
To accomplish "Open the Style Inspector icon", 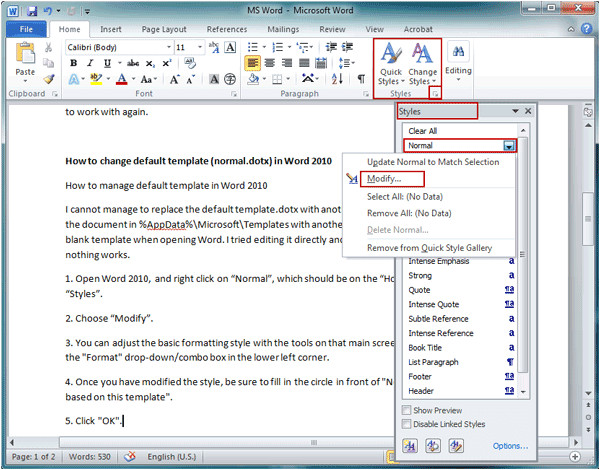I will coord(430,445).
